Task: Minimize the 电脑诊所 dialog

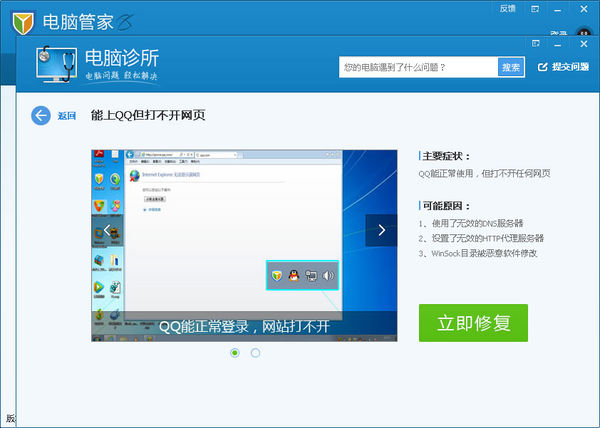Action: click(558, 45)
